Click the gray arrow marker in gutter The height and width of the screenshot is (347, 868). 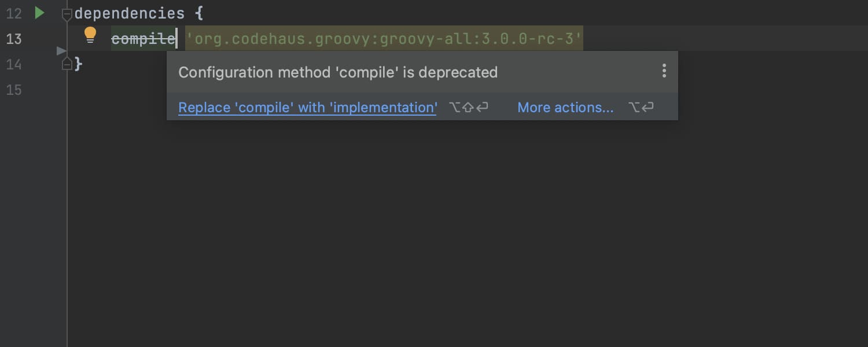(61, 51)
